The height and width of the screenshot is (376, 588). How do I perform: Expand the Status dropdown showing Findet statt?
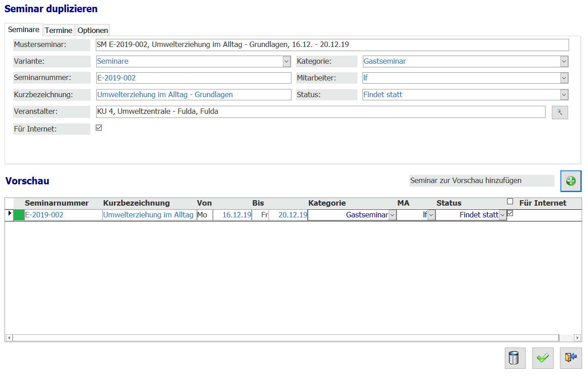(x=564, y=95)
